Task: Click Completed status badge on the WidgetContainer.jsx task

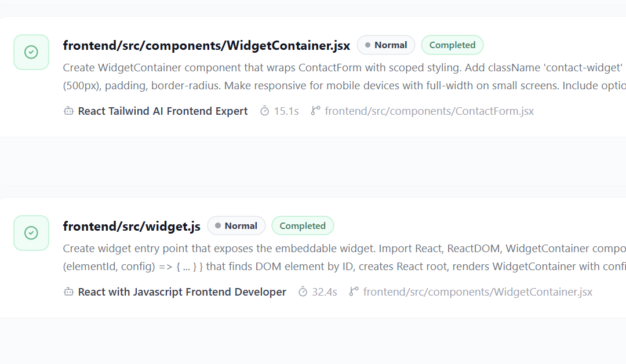Action: [x=452, y=45]
